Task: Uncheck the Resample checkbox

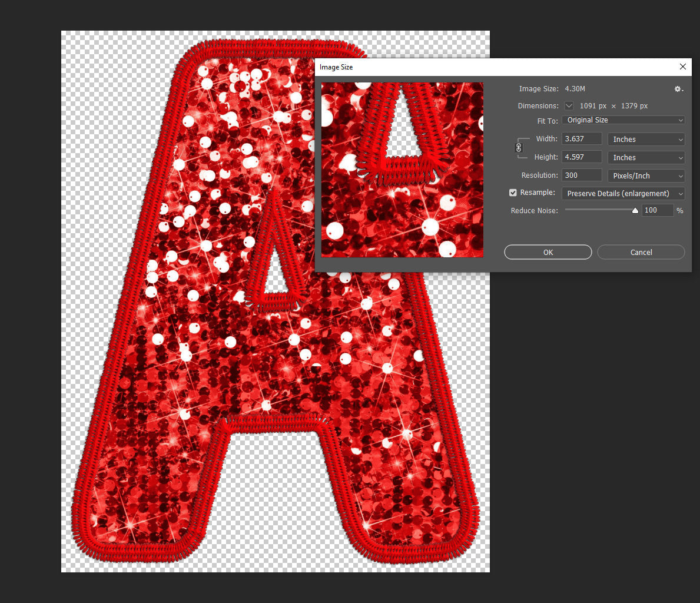Action: tap(513, 193)
